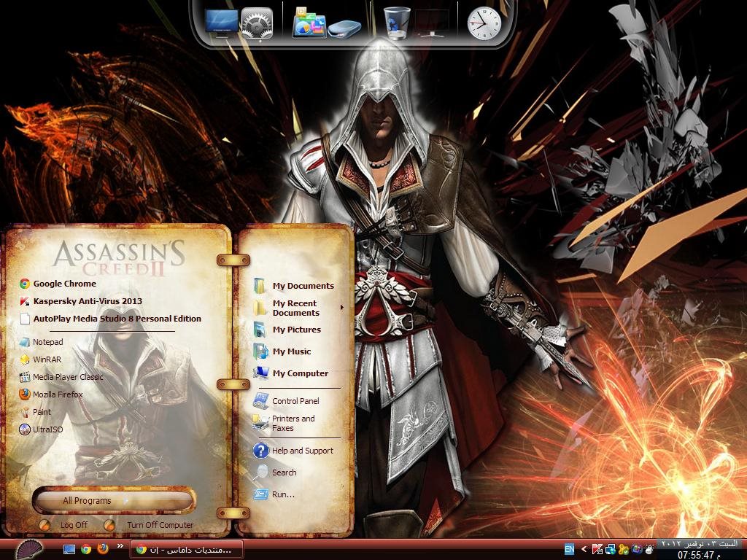Click Show Desktop in quick launch

(69, 549)
